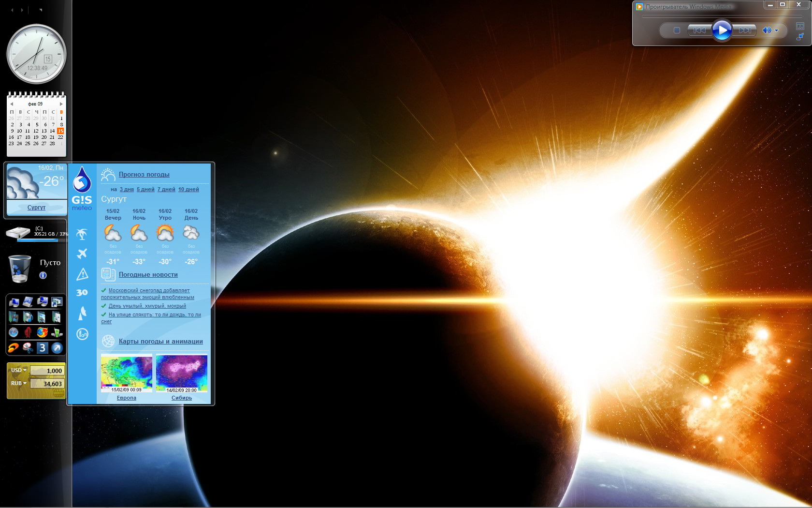This screenshot has width=812, height=508.
Task: Open the Music folder icon in launcher
Action: click(28, 317)
